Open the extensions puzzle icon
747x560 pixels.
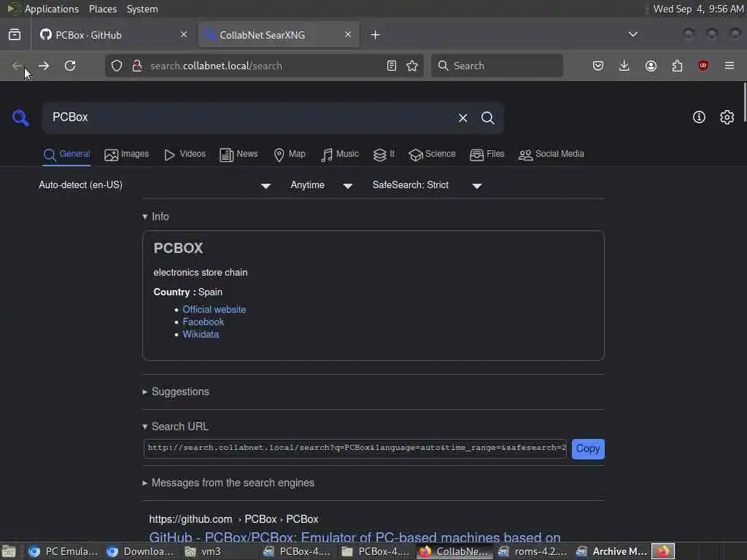[677, 66]
